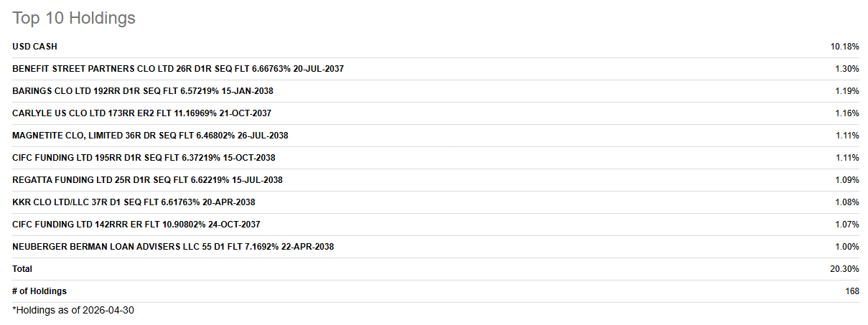The width and height of the screenshot is (868, 325).
Task: Click KKR CLO LTD/LLC 37R holding
Action: coord(134,202)
